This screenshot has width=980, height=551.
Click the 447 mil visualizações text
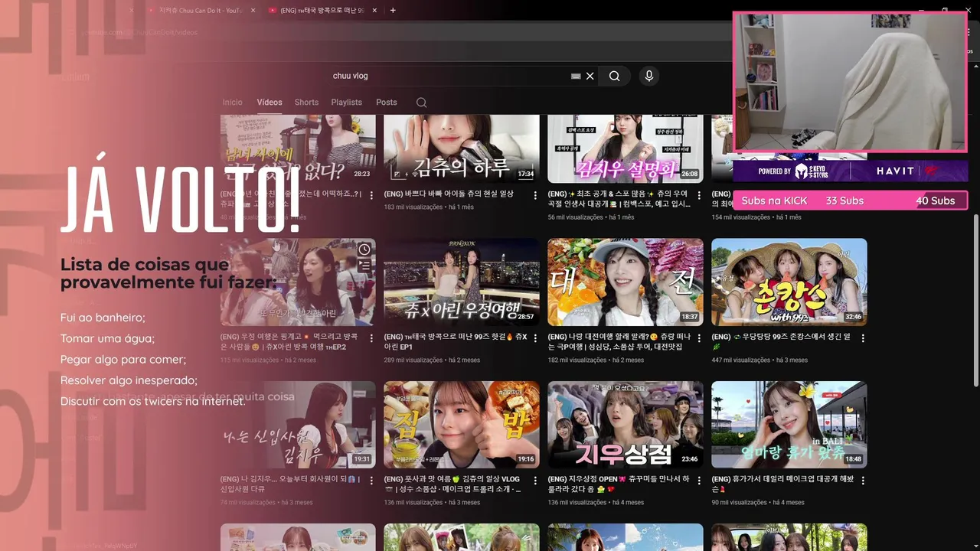(x=742, y=360)
